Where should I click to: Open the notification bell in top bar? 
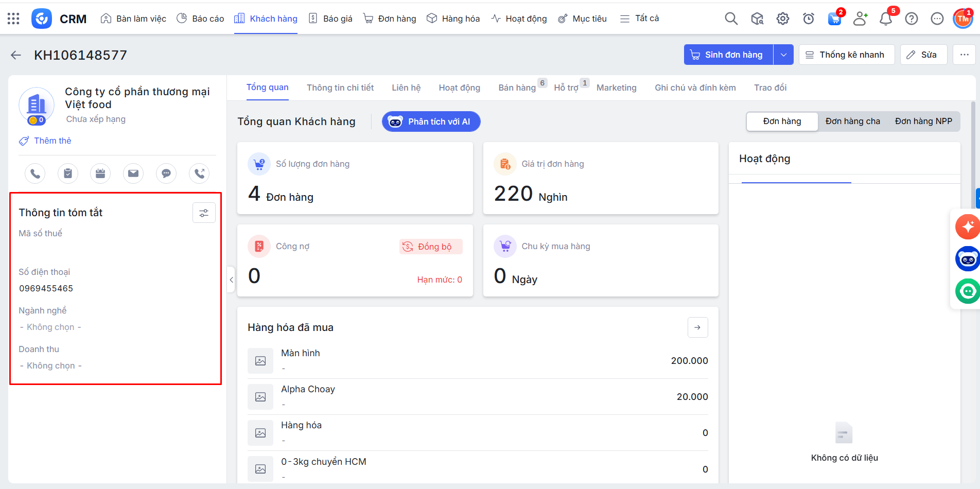[x=885, y=19]
